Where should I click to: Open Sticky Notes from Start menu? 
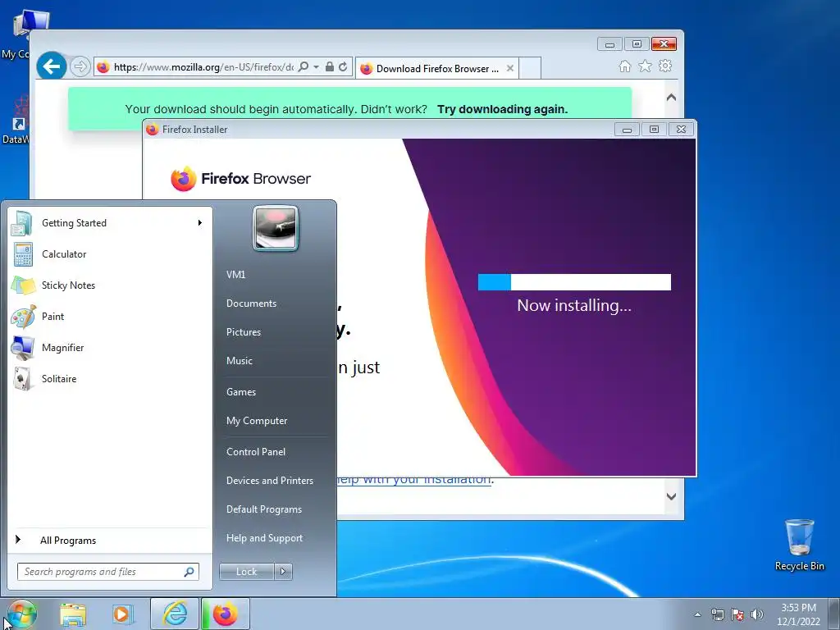pos(110,285)
